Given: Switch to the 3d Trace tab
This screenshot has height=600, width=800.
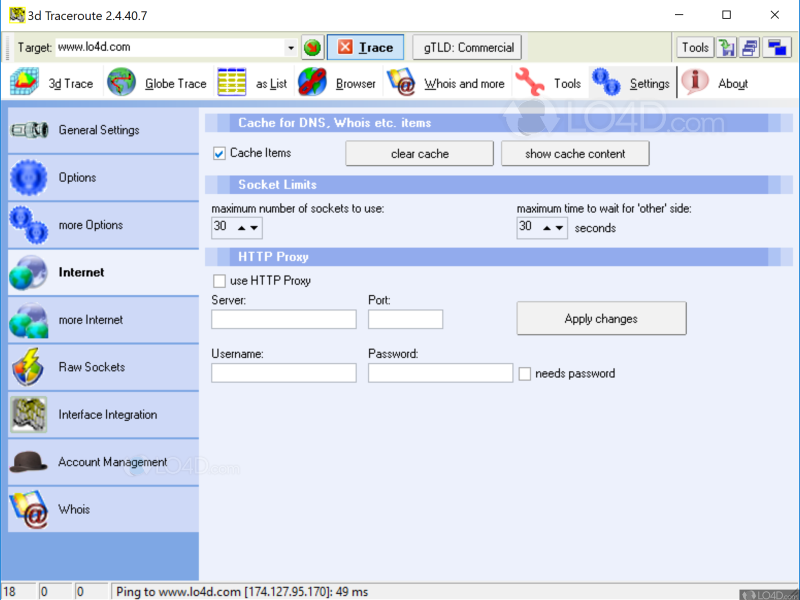Looking at the screenshot, I should [52, 82].
